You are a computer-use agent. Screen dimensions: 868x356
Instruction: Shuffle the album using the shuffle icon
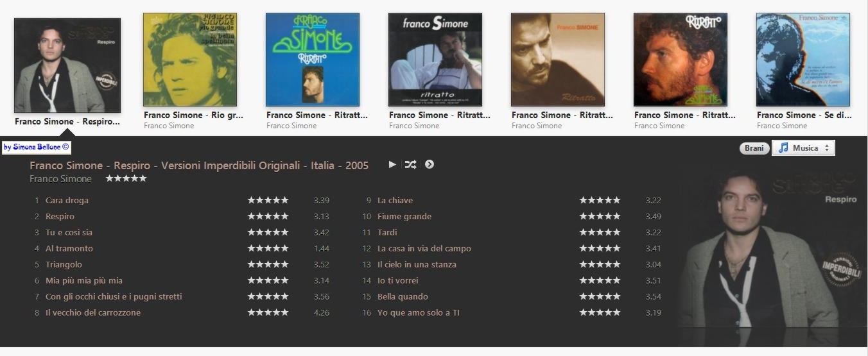tap(410, 164)
